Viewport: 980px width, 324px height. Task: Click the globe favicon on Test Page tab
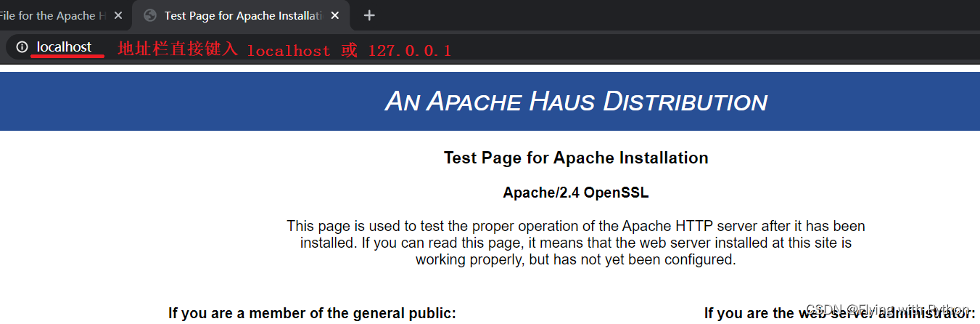(150, 15)
